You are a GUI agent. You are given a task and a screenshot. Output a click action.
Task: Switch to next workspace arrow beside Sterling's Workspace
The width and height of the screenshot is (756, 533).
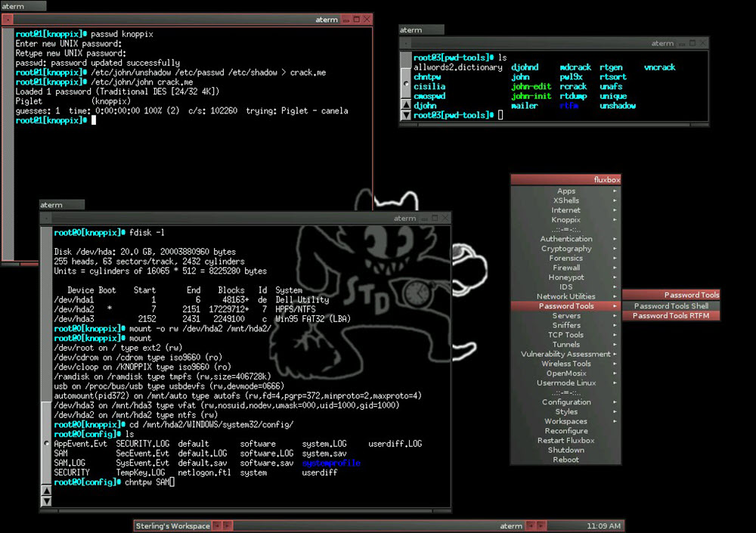click(x=228, y=525)
